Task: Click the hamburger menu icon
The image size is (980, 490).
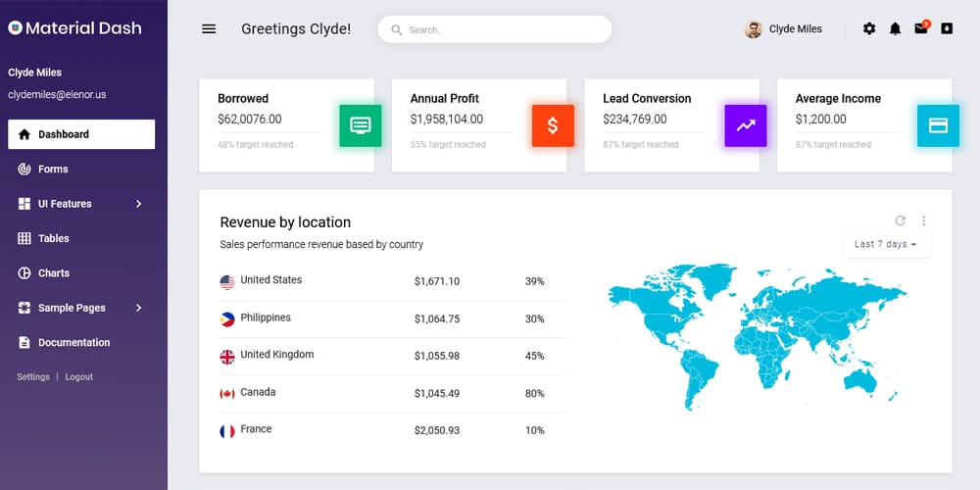Action: pos(209,29)
